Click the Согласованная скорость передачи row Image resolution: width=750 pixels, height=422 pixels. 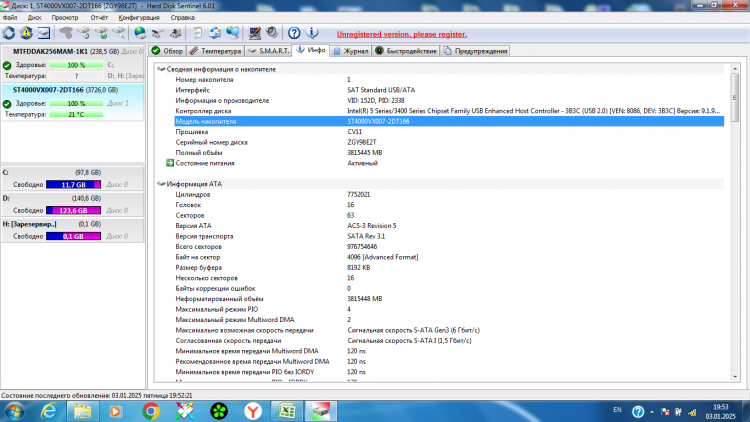(449, 341)
